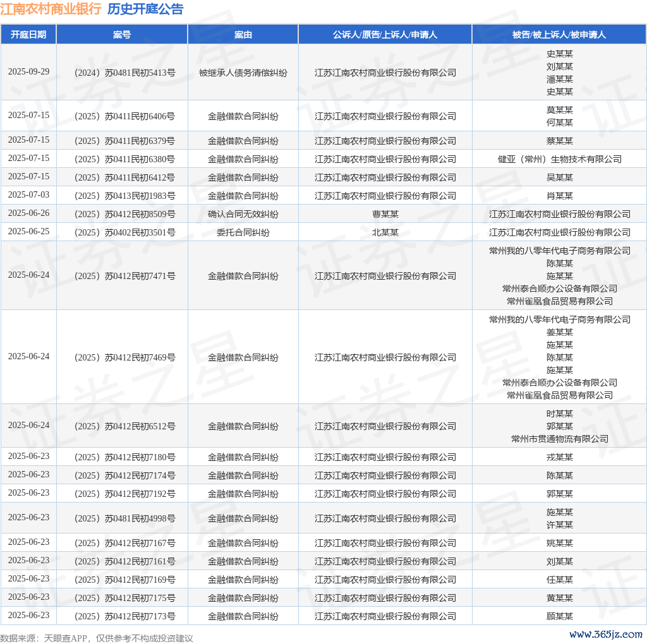
Task: Select case number 苏0412民初7173号
Action: 124,616
